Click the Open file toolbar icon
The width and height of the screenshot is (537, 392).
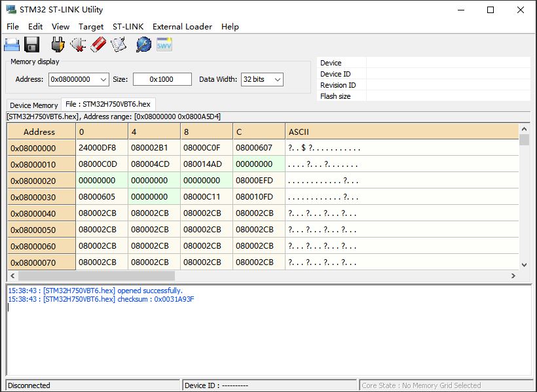[x=12, y=45]
